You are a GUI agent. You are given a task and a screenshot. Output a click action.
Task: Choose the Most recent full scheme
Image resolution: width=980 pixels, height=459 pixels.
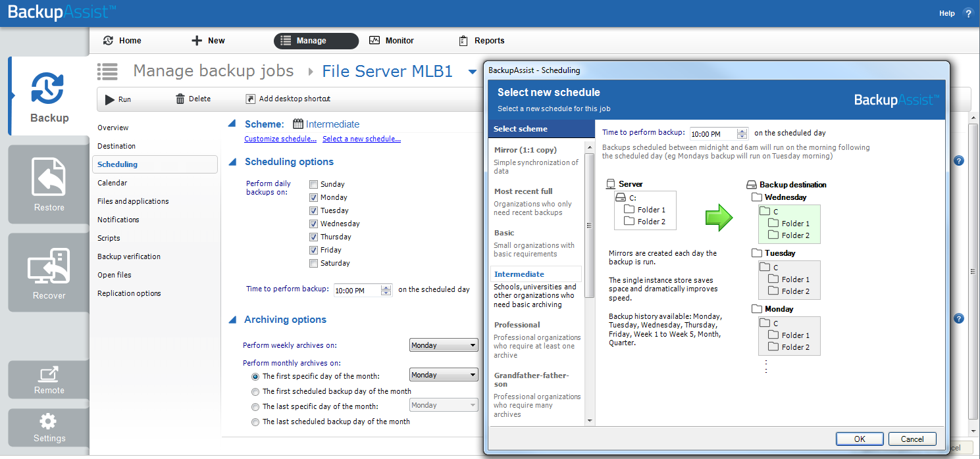[536, 201]
